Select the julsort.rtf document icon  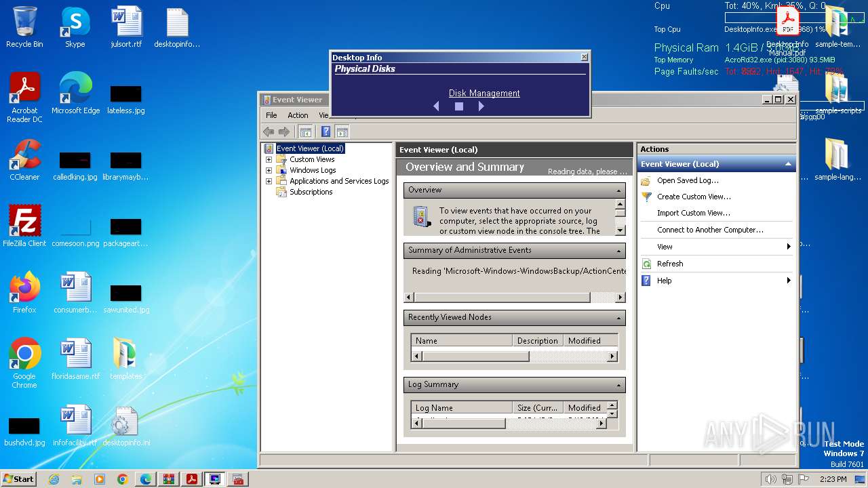tap(126, 27)
